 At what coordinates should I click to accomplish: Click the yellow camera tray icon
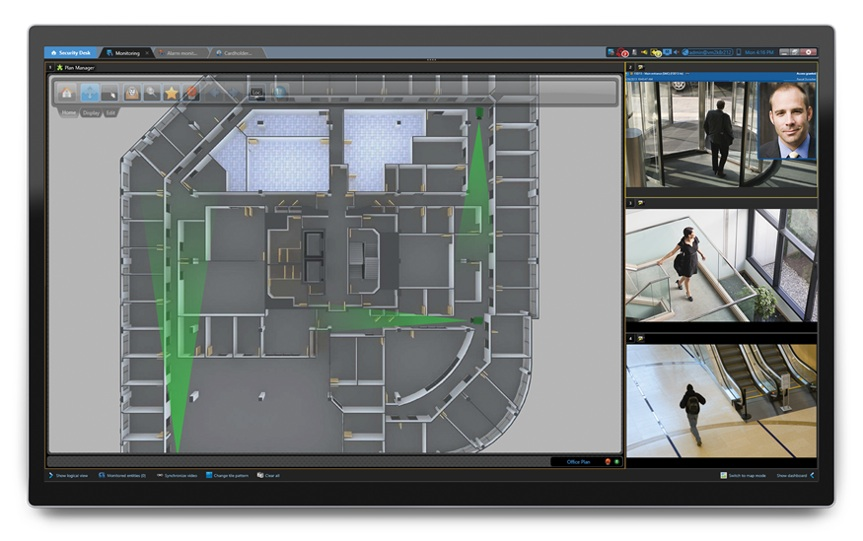coord(644,52)
